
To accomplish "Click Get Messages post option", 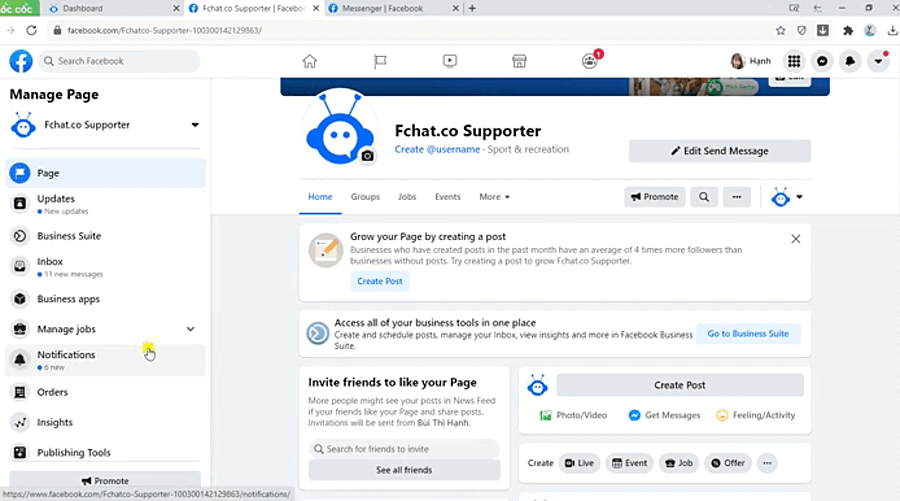I will (664, 415).
